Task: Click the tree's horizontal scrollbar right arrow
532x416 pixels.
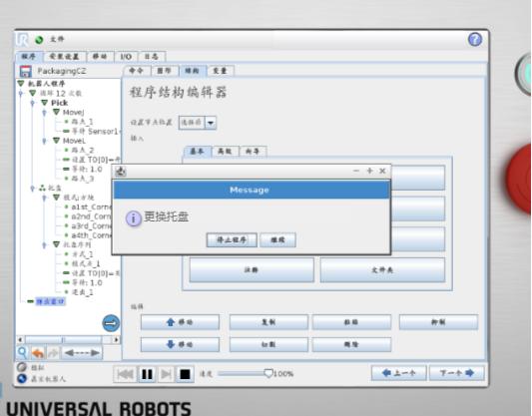Action: [x=117, y=339]
